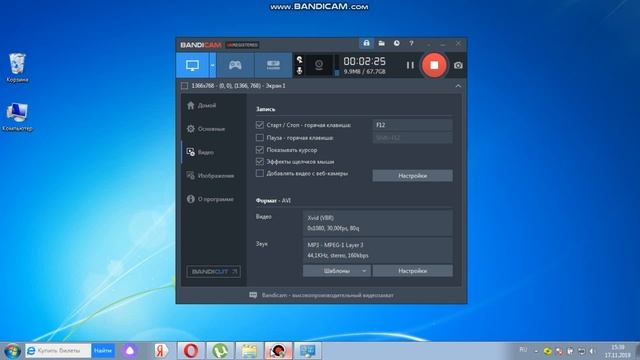The height and width of the screenshot is (360, 640).
Task: Click the taskbar clock
Action: (x=618, y=351)
